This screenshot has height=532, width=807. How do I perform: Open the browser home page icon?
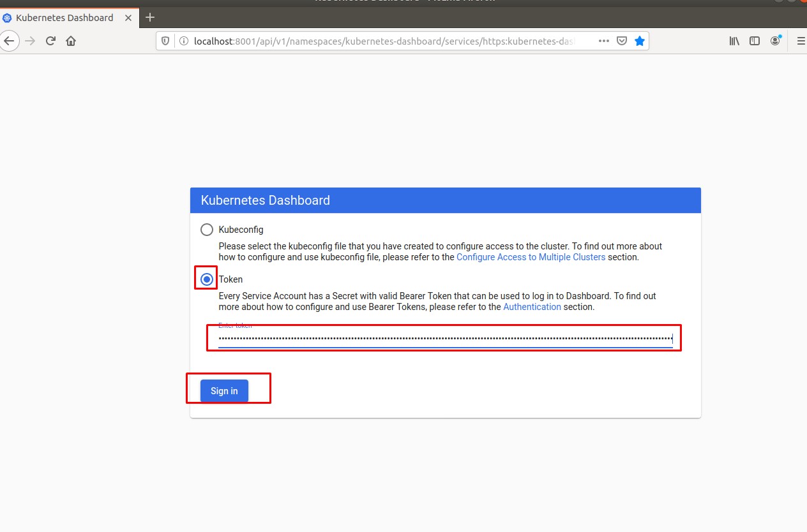(71, 41)
